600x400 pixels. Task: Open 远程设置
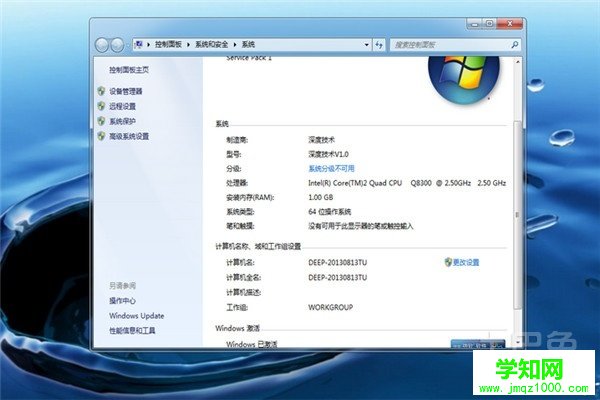click(122, 106)
